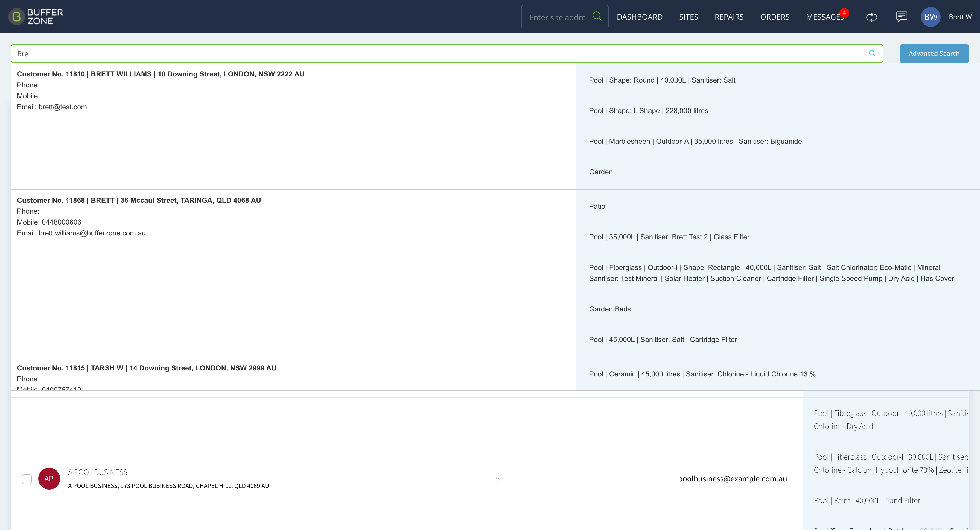Select customer 11868 Brett Taringa result
Viewport: 980px width, 530px height.
pyautogui.click(x=294, y=273)
